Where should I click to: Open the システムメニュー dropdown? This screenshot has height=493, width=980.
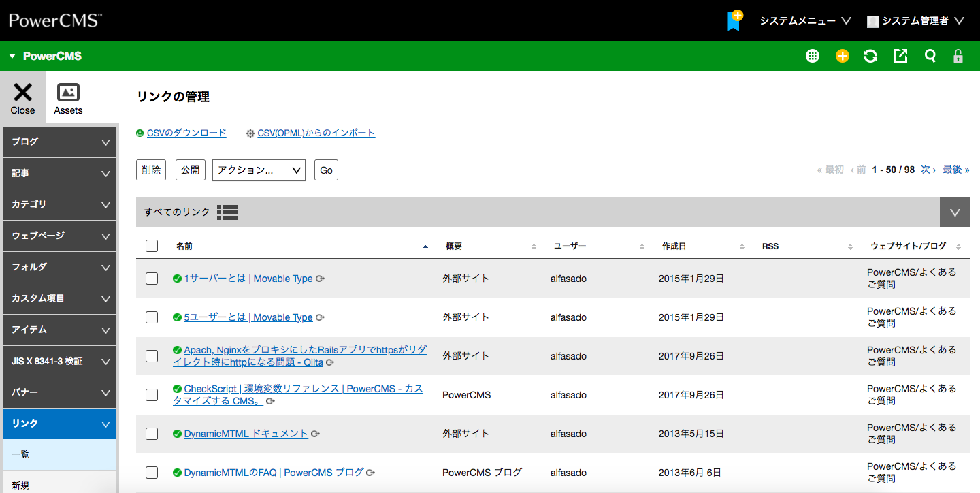[806, 21]
